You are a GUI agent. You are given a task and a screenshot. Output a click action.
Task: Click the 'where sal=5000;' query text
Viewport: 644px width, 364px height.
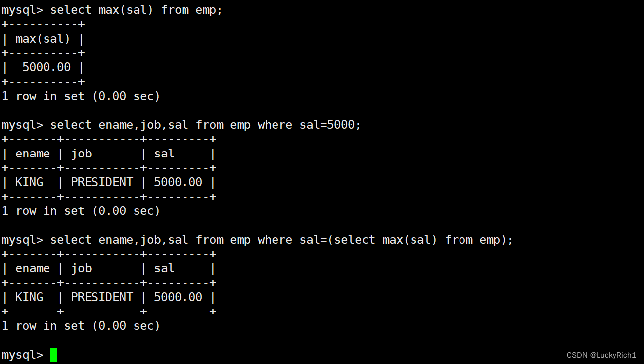[x=309, y=125]
